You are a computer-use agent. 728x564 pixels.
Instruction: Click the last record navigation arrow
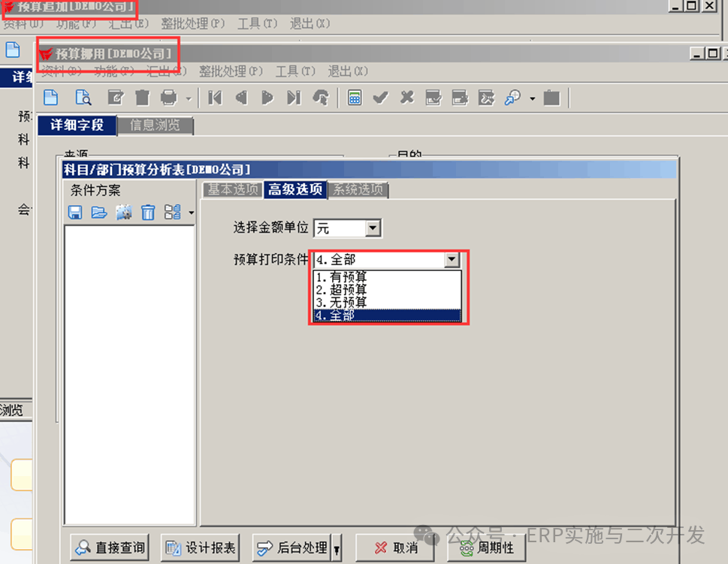(x=294, y=98)
